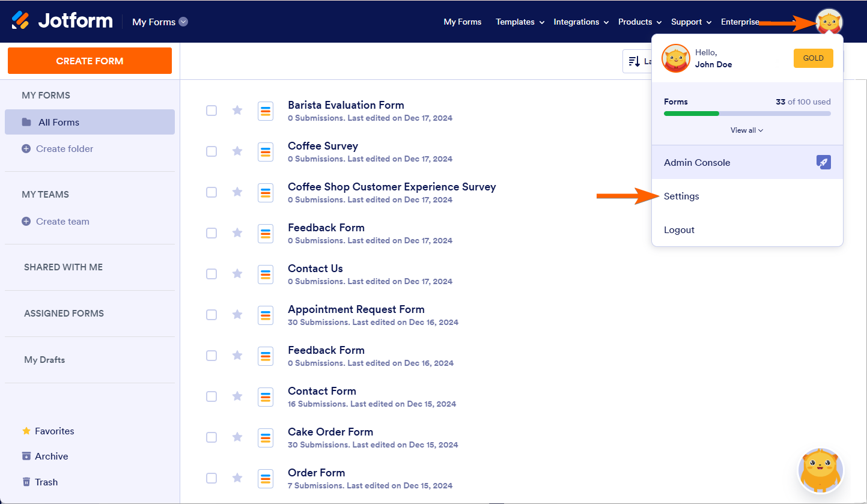Open the user avatar in the header

click(x=829, y=22)
